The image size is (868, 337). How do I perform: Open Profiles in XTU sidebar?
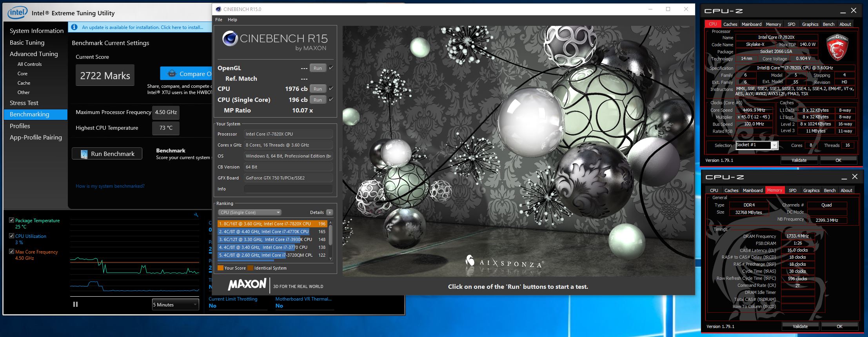coord(20,126)
